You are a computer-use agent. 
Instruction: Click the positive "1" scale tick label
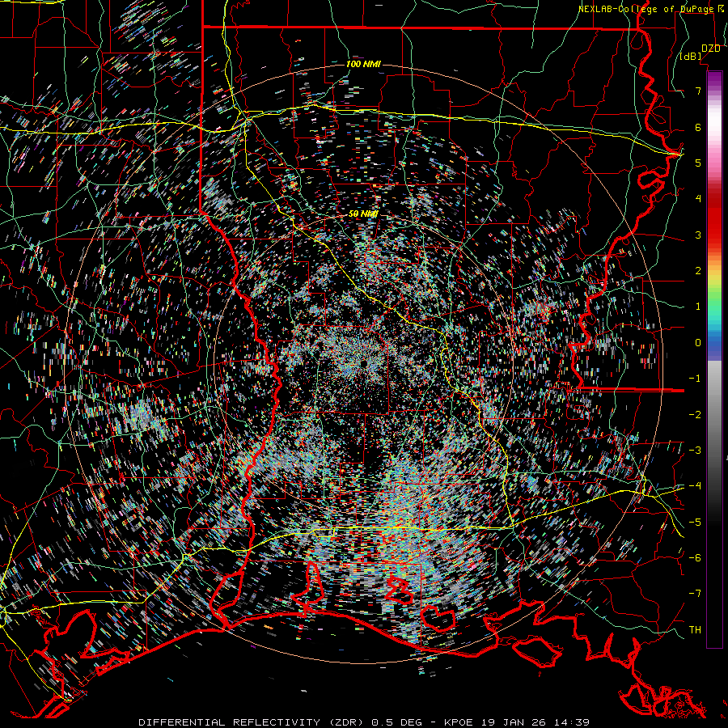698,307
